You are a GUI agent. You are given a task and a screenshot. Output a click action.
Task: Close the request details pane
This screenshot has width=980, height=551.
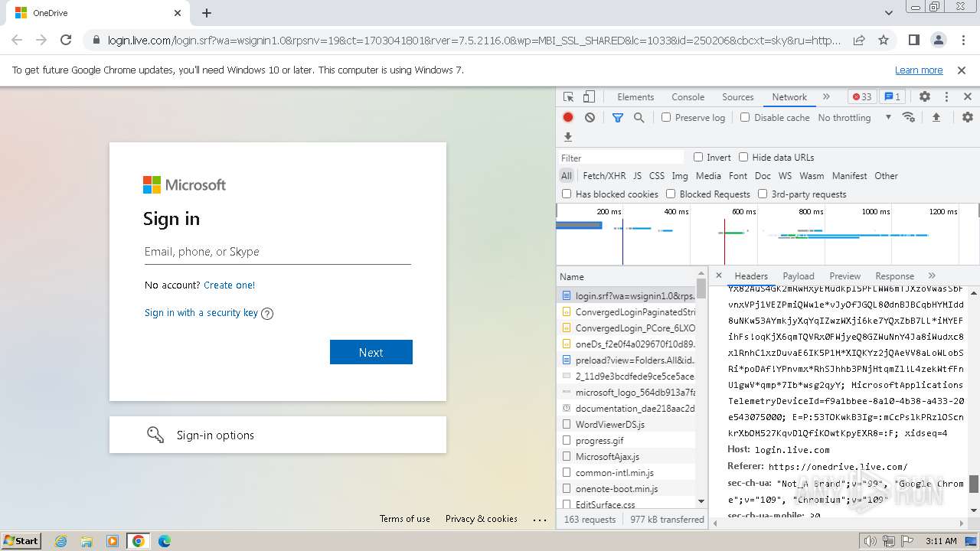coord(718,275)
